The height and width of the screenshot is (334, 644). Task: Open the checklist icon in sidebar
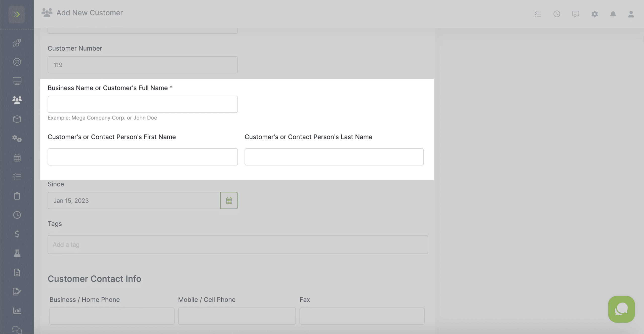coord(17,177)
